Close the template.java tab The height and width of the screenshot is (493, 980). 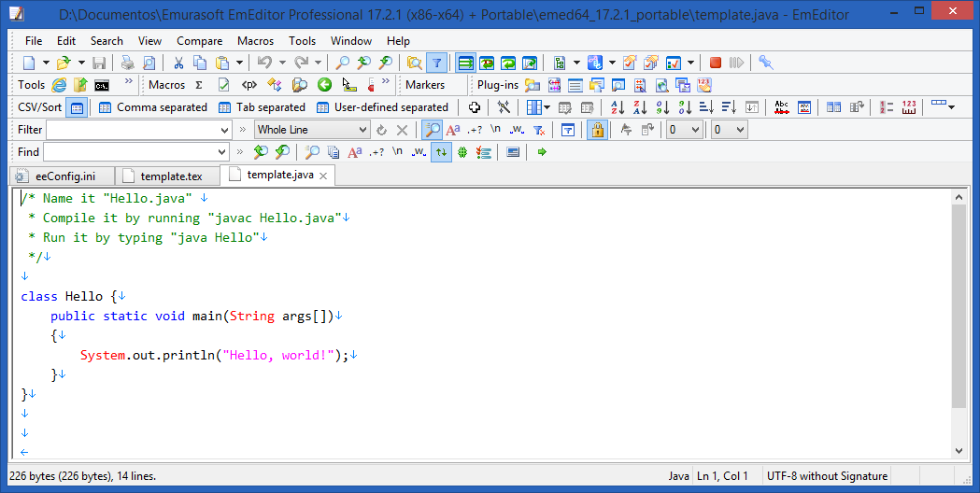point(323,176)
